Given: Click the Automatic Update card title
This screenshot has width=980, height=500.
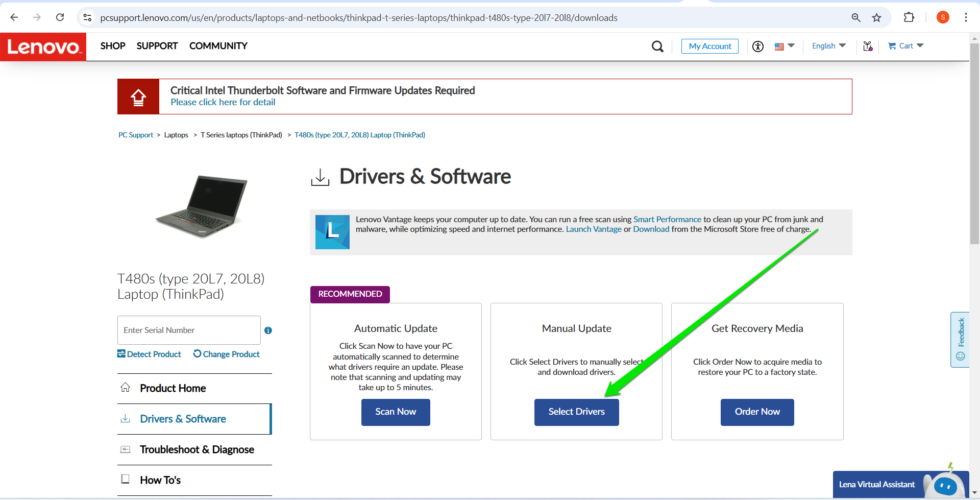Looking at the screenshot, I should [396, 328].
